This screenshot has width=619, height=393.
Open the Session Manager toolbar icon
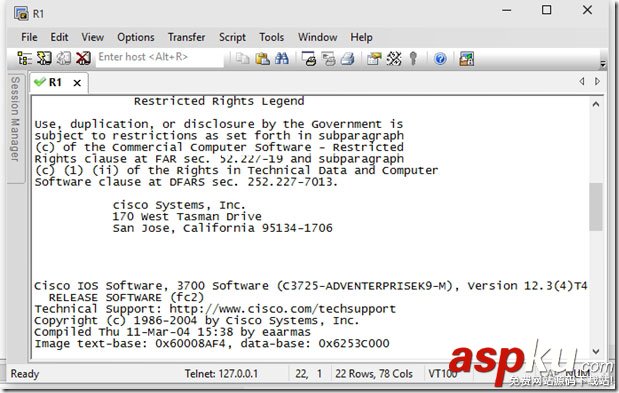25,58
